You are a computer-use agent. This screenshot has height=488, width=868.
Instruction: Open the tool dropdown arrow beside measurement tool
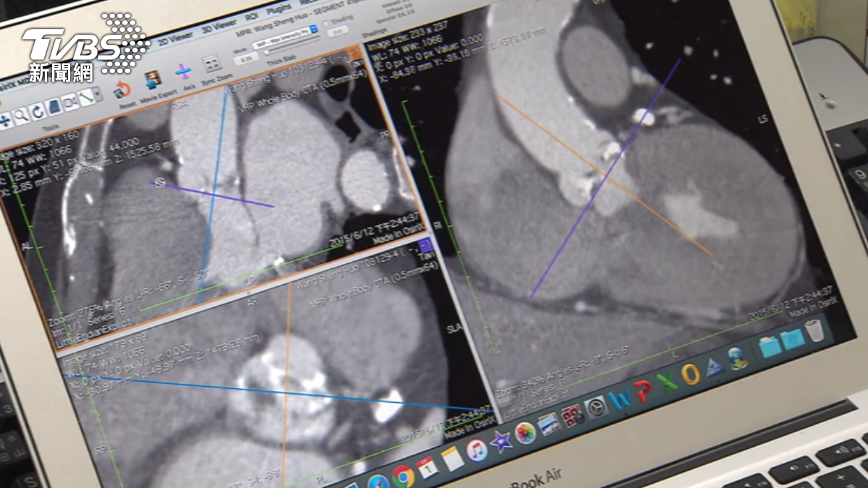(x=98, y=93)
